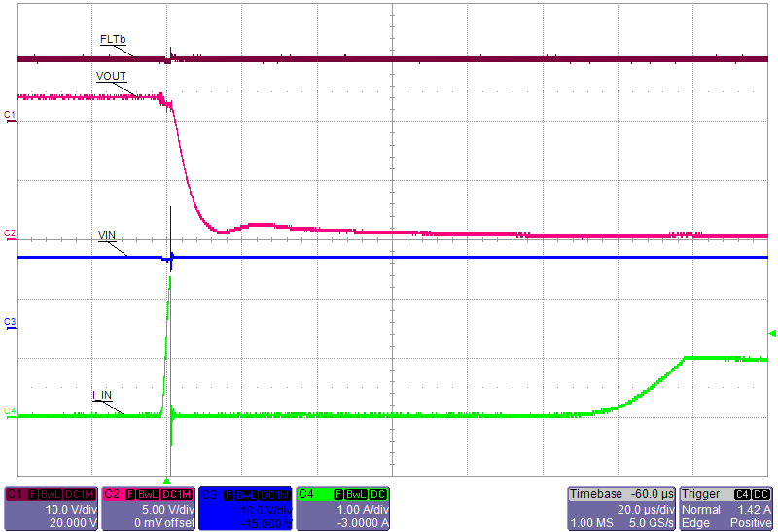
Task: Click the 1.42 A trigger level value
Action: 755,510
